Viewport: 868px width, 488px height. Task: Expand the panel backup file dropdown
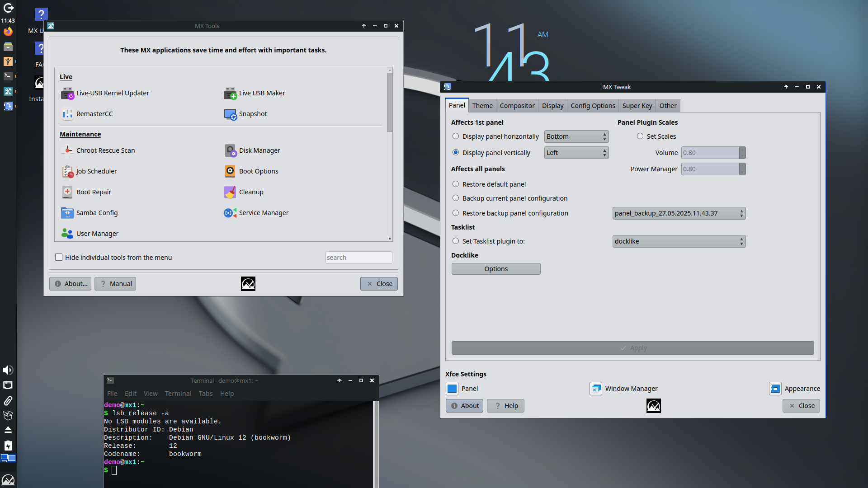pyautogui.click(x=679, y=213)
